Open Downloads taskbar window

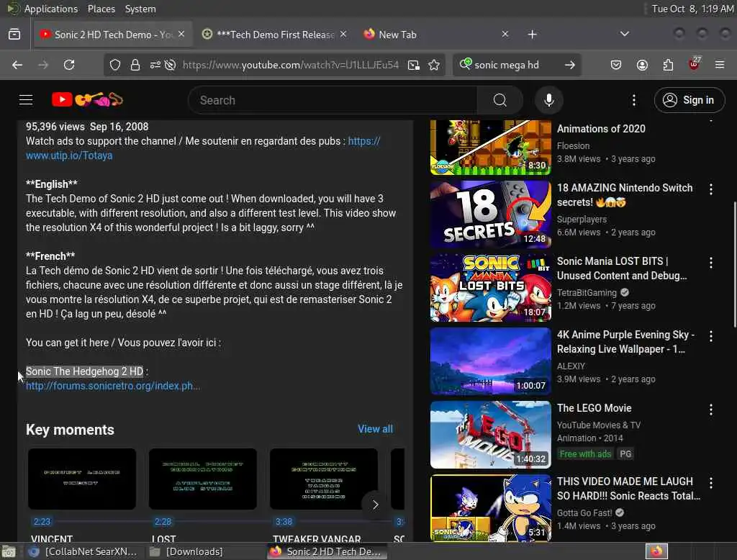(x=188, y=551)
